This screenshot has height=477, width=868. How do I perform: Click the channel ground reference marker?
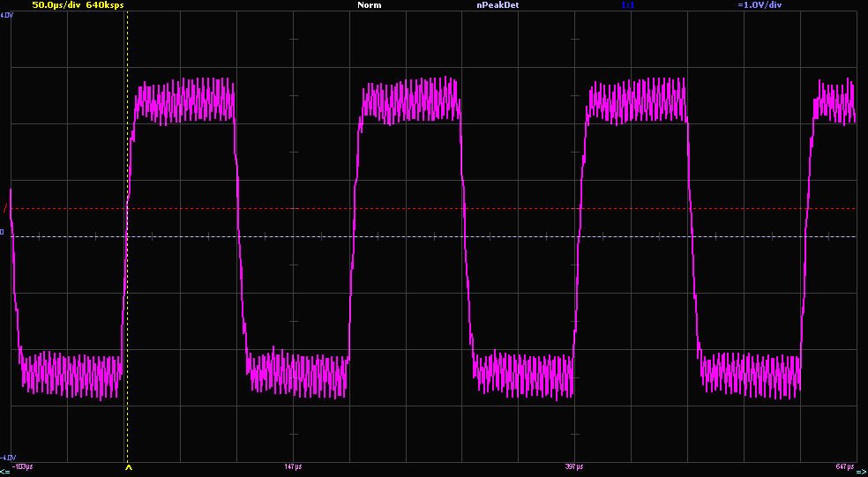pyautogui.click(x=3, y=233)
